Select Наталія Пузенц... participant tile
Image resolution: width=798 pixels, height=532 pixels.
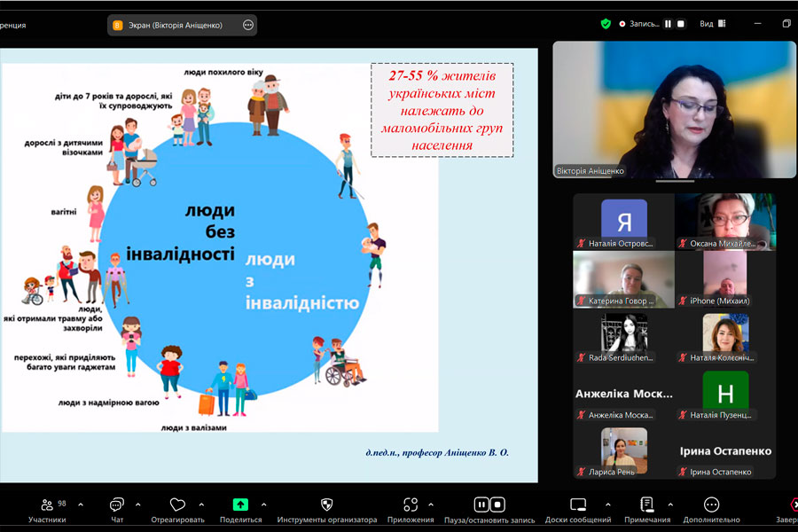tap(725, 394)
